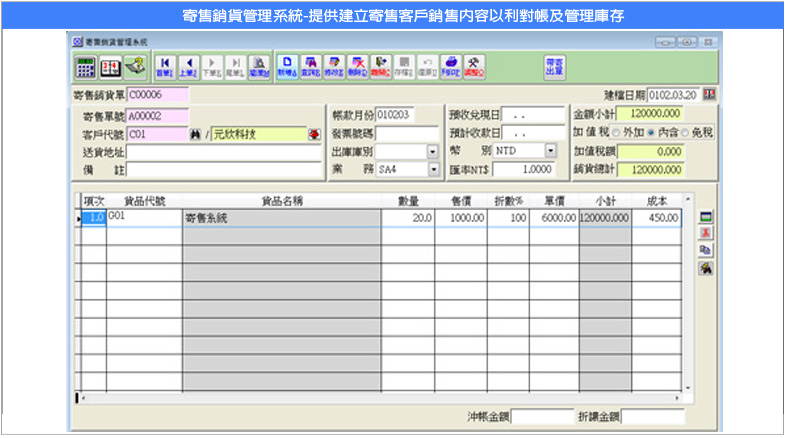The width and height of the screenshot is (786, 438).
Task: Click the 列印 (print) toolbar icon
Action: click(451, 67)
